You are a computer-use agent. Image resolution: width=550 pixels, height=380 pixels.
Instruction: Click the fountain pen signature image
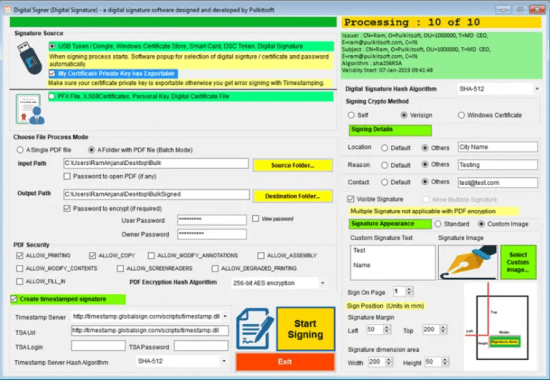(468, 262)
